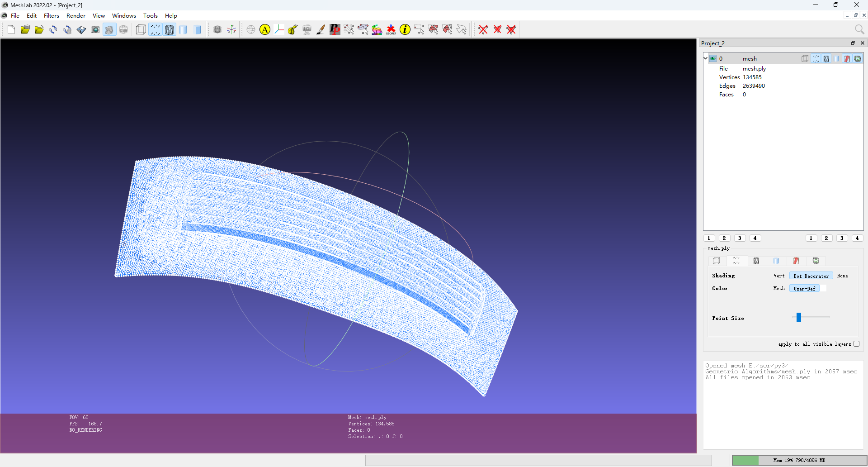Open the Help menu
The image size is (868, 467).
(171, 15)
